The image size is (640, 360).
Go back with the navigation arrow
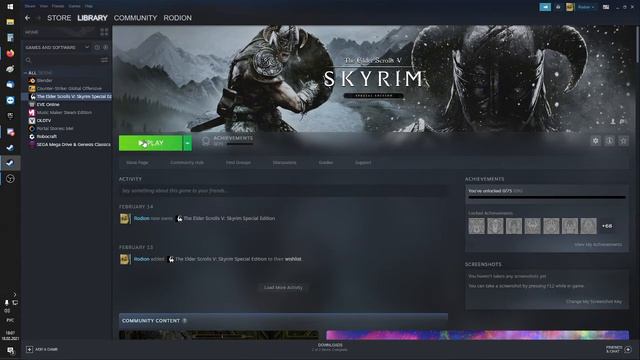coord(27,18)
